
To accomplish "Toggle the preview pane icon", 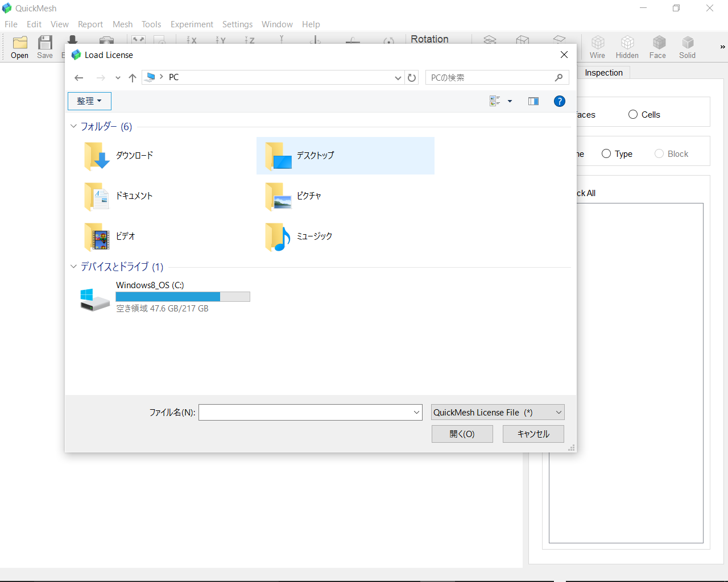I will click(x=533, y=101).
